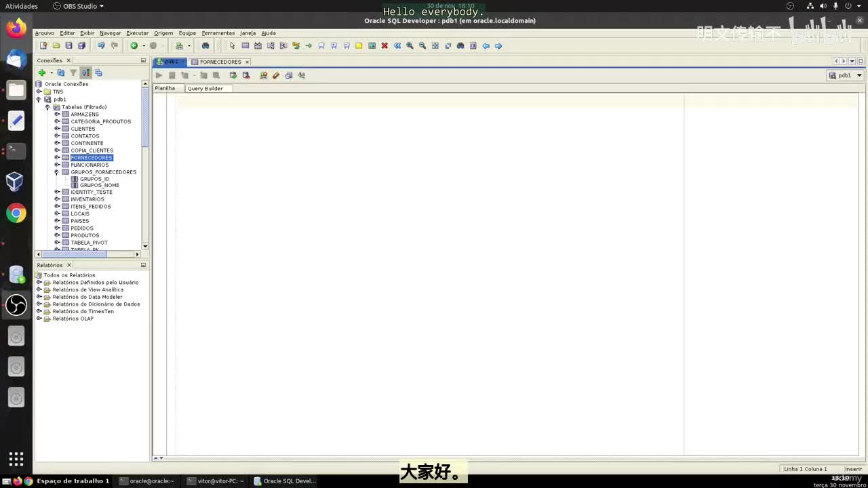
Task: Open the Ajuda menu
Action: (x=269, y=33)
